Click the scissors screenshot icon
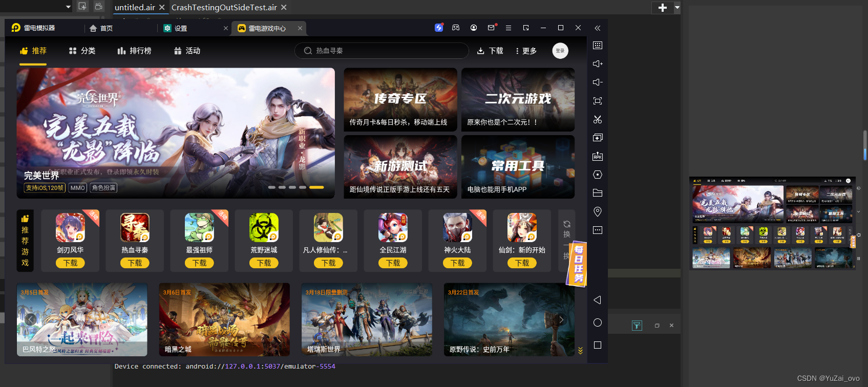Image resolution: width=868 pixels, height=387 pixels. (597, 119)
